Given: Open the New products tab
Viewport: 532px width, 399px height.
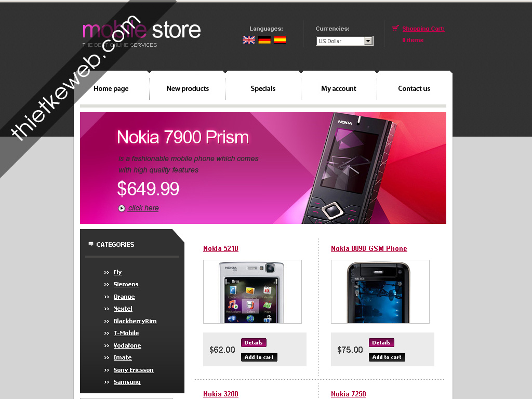Looking at the screenshot, I should (187, 88).
